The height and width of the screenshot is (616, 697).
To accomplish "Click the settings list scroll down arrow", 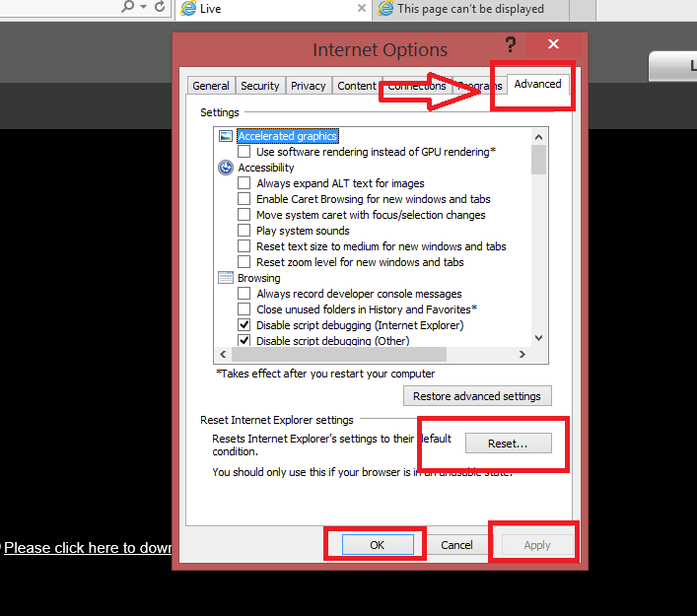I will coord(538,338).
